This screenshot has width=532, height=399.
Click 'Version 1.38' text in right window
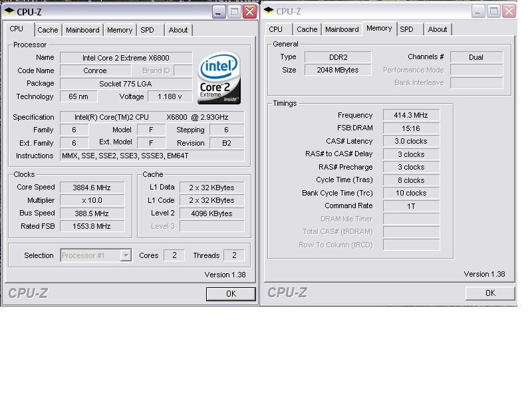point(484,274)
